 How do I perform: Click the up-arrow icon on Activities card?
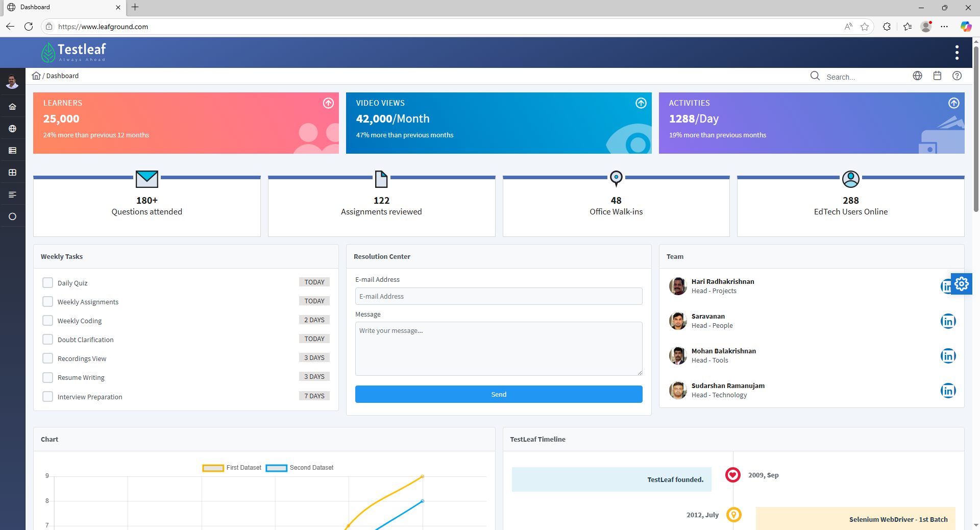(954, 103)
